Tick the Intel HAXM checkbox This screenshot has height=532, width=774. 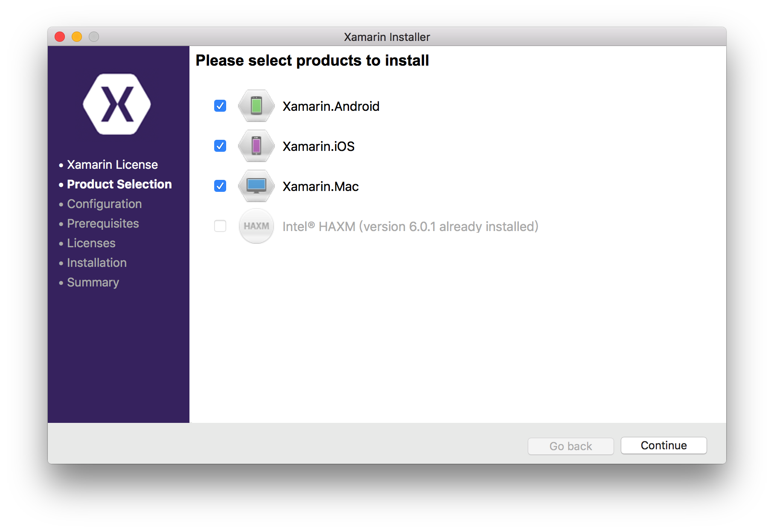click(220, 226)
